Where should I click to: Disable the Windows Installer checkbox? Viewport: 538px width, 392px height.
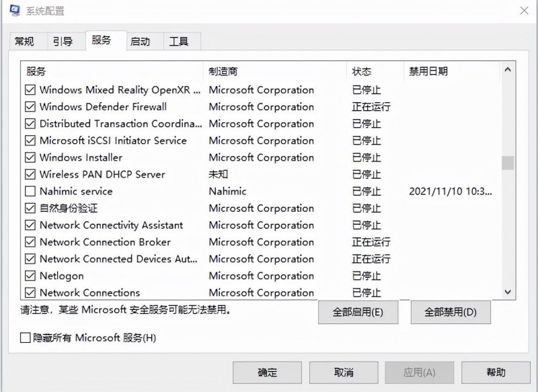coord(30,157)
